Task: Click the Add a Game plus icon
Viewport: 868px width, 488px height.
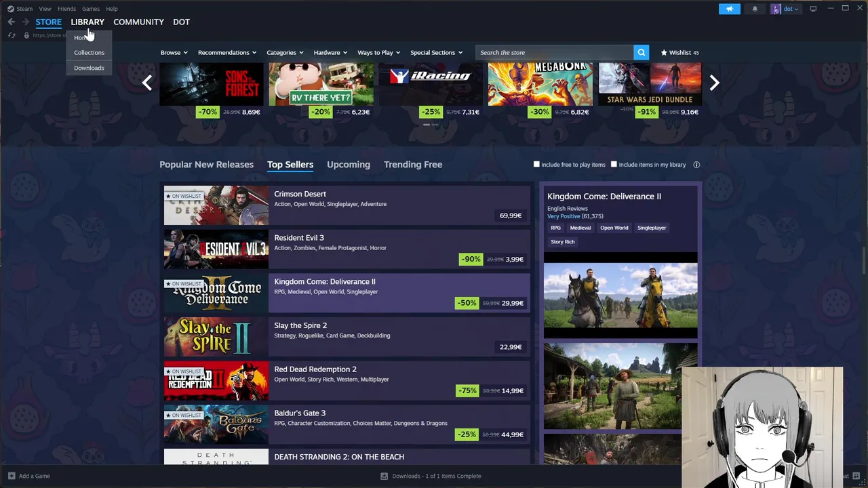Action: (x=12, y=476)
